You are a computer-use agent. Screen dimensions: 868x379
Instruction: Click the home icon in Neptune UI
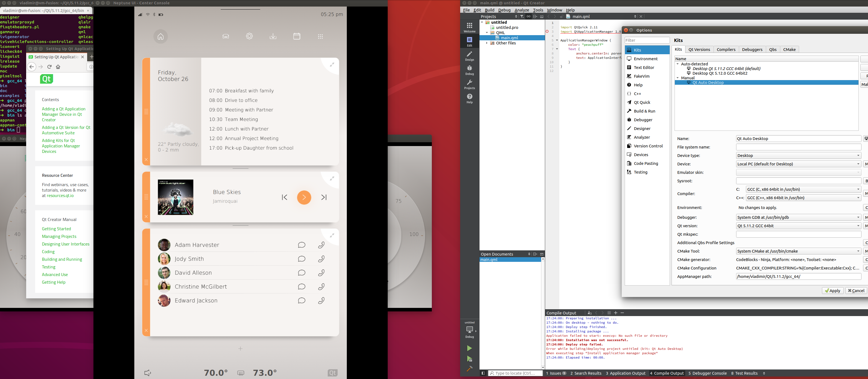tap(160, 37)
